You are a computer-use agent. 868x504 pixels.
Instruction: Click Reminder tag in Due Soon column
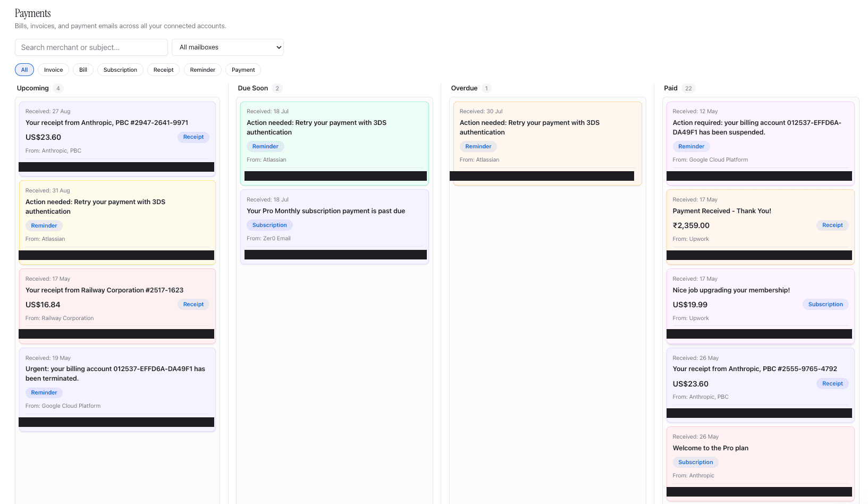click(265, 146)
